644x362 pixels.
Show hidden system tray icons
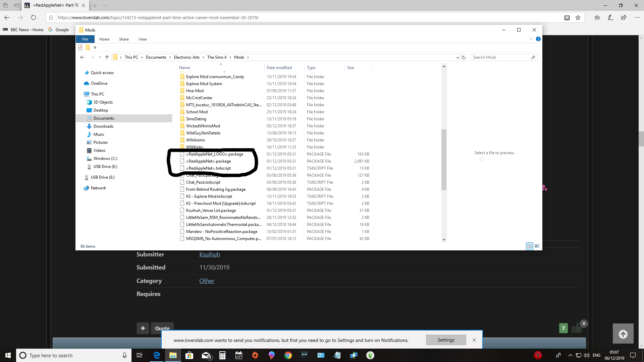point(570,355)
